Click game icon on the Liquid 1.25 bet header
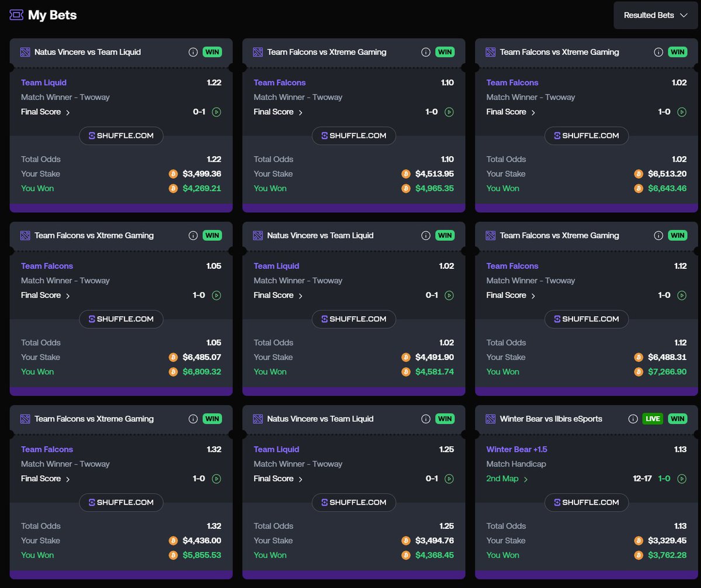This screenshot has width=701, height=588. 258,419
